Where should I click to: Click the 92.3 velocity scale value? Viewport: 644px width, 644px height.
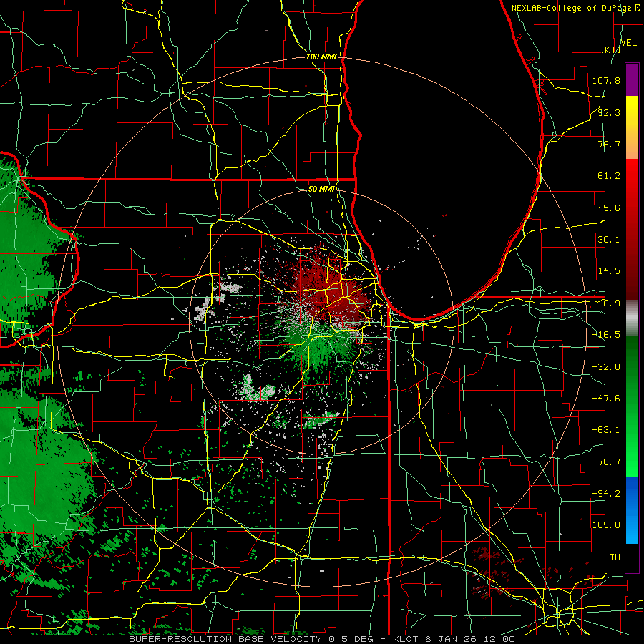(x=609, y=112)
